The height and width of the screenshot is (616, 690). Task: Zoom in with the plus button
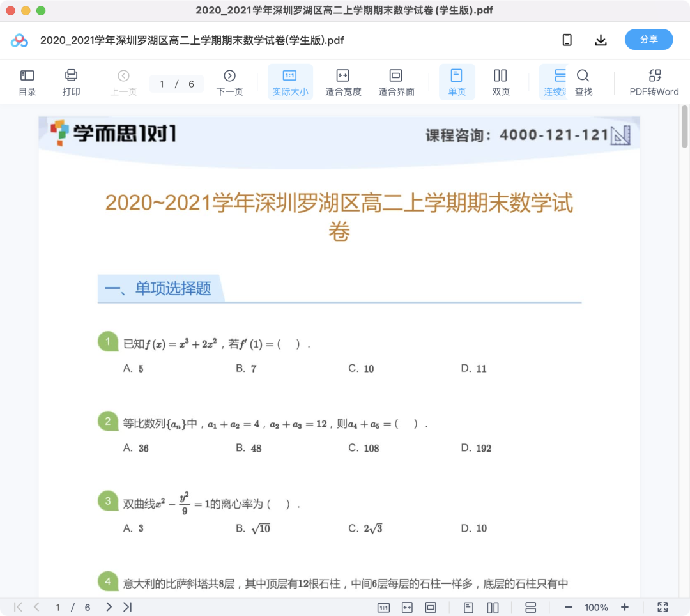(x=624, y=607)
